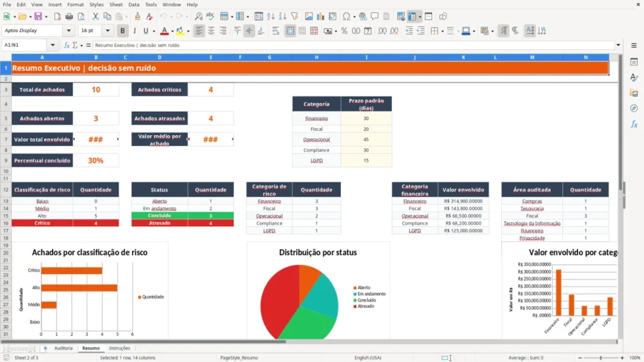Screen dimensions: 644x362
Task: Open the Data menu
Action: coord(133,4)
